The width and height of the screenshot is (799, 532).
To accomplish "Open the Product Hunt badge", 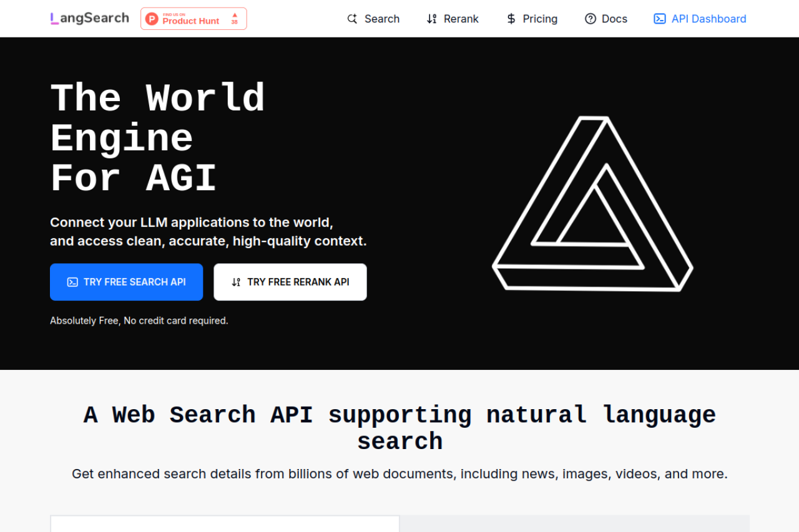I will (194, 19).
